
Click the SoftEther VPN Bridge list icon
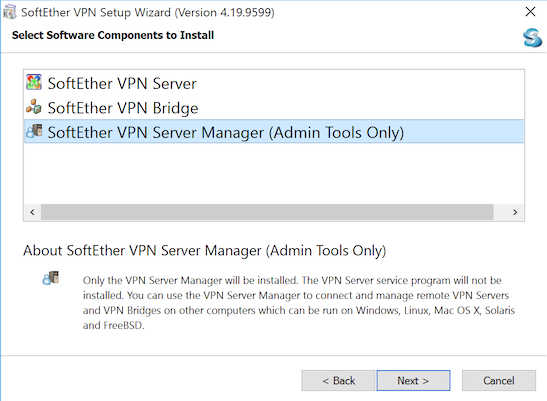(x=34, y=107)
